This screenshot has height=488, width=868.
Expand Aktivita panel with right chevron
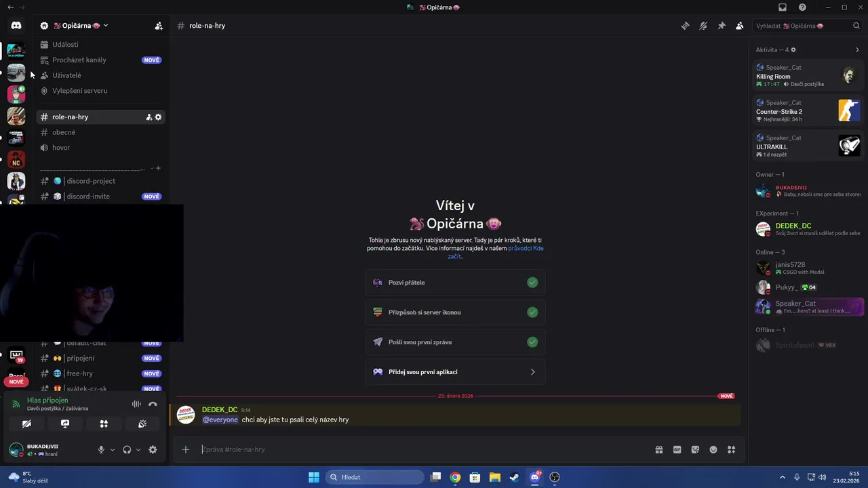[857, 49]
